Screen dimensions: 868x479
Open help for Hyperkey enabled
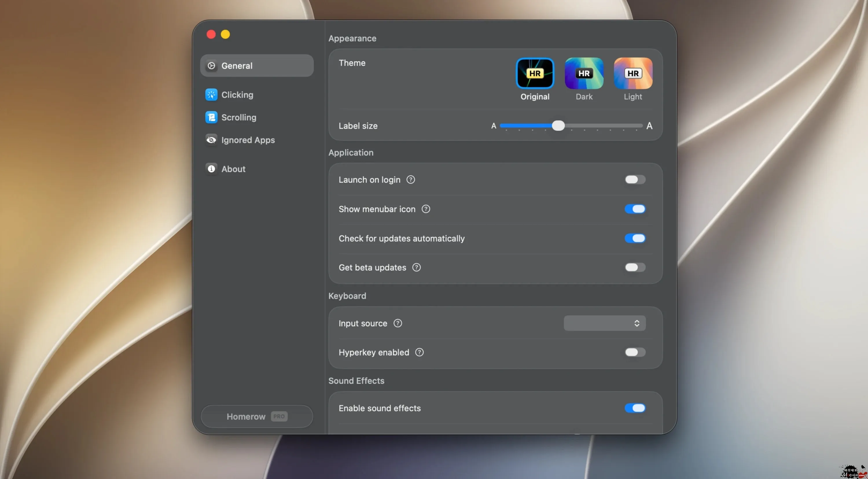coord(419,352)
